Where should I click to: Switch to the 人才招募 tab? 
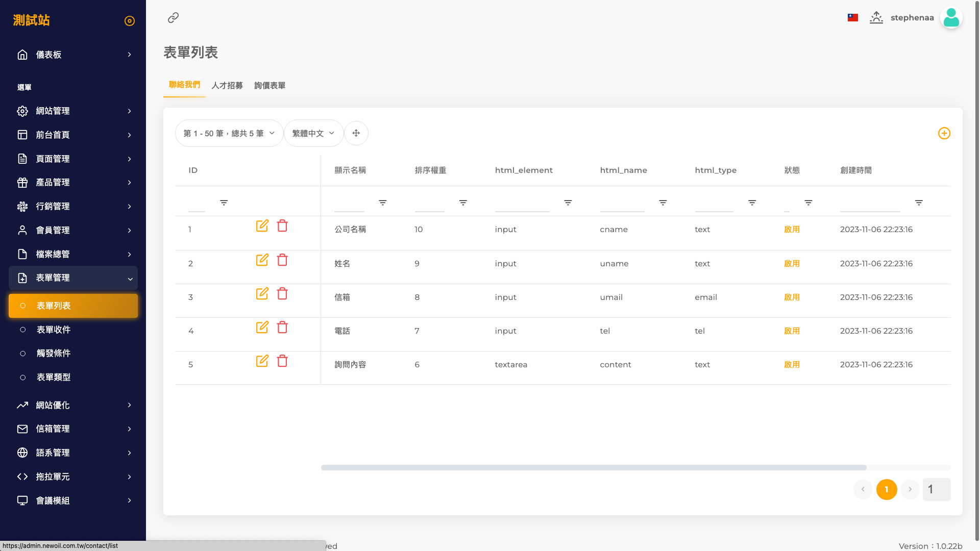(x=227, y=85)
